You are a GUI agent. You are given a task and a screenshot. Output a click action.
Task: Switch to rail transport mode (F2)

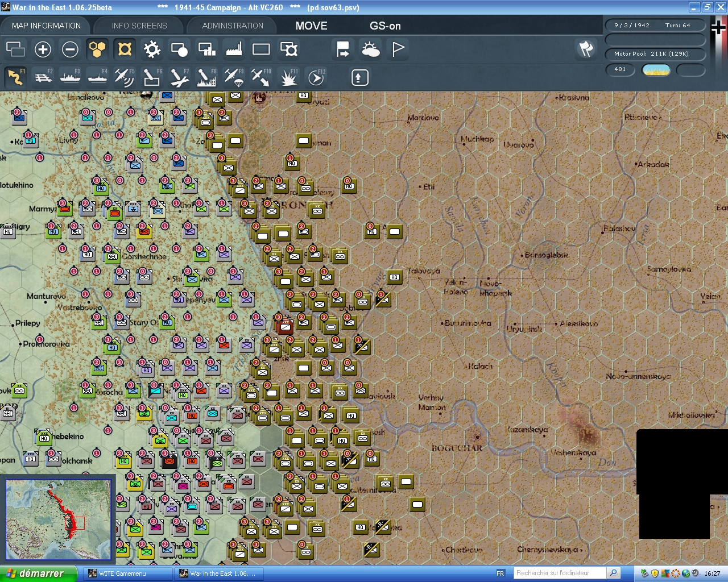pos(43,77)
